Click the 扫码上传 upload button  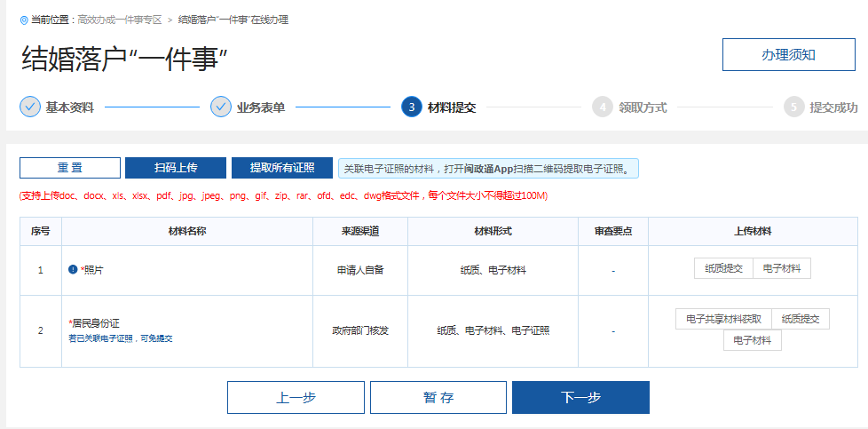176,168
